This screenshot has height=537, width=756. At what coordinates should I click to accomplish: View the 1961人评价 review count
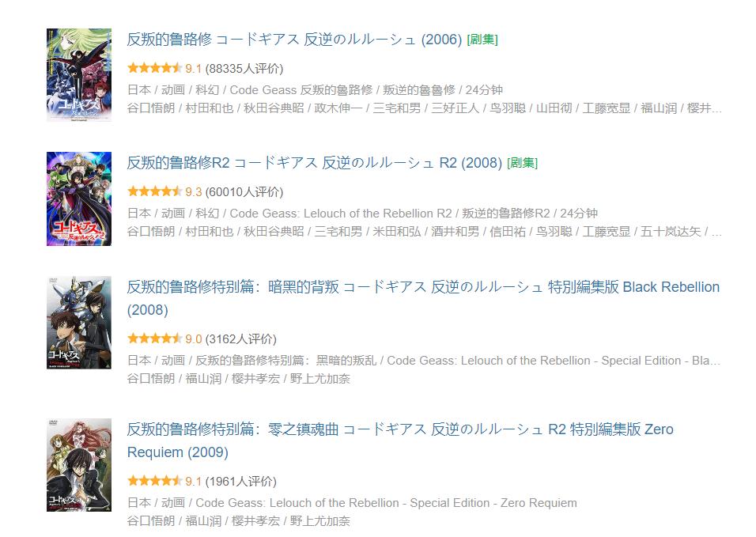coord(241,482)
